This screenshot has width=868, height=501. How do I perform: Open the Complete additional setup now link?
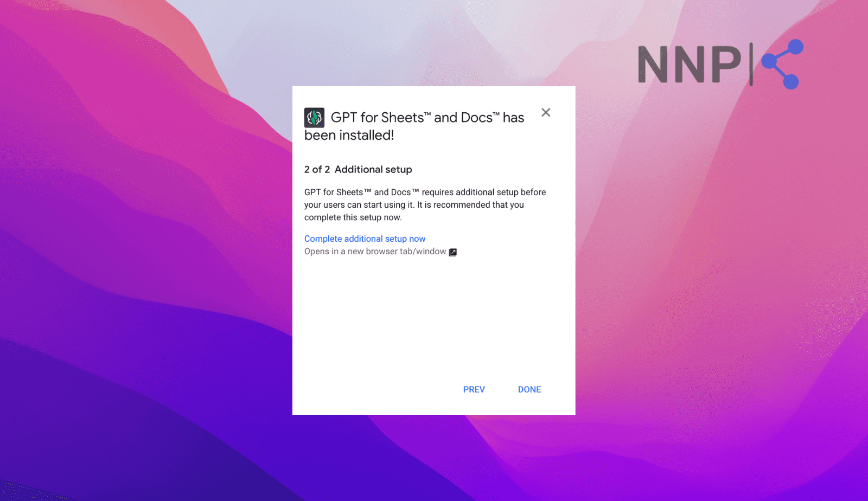(365, 239)
